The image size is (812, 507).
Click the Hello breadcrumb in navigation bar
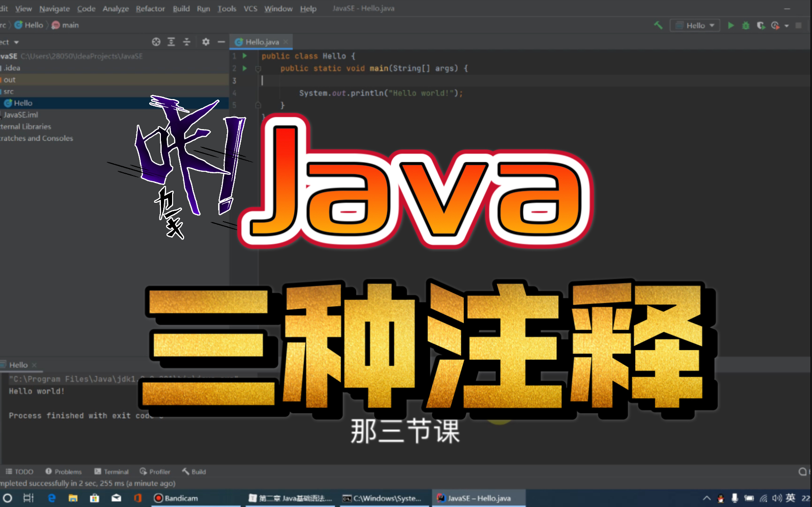click(x=29, y=25)
